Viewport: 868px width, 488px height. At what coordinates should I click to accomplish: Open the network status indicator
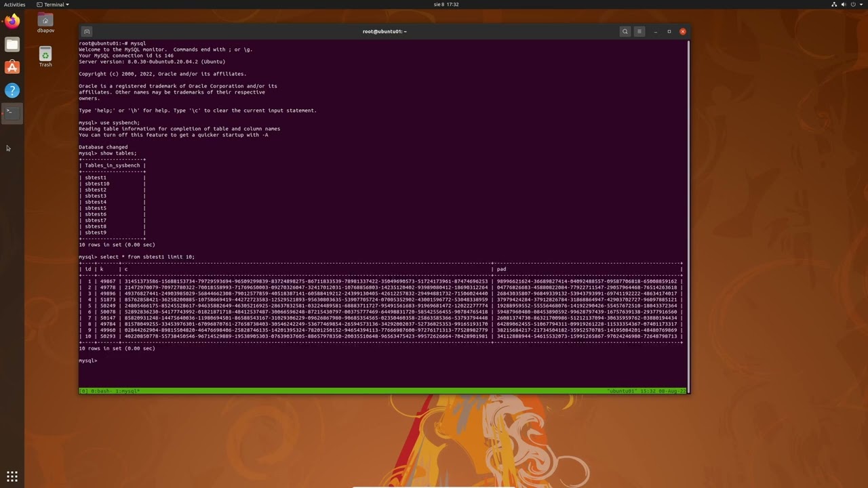coord(834,4)
